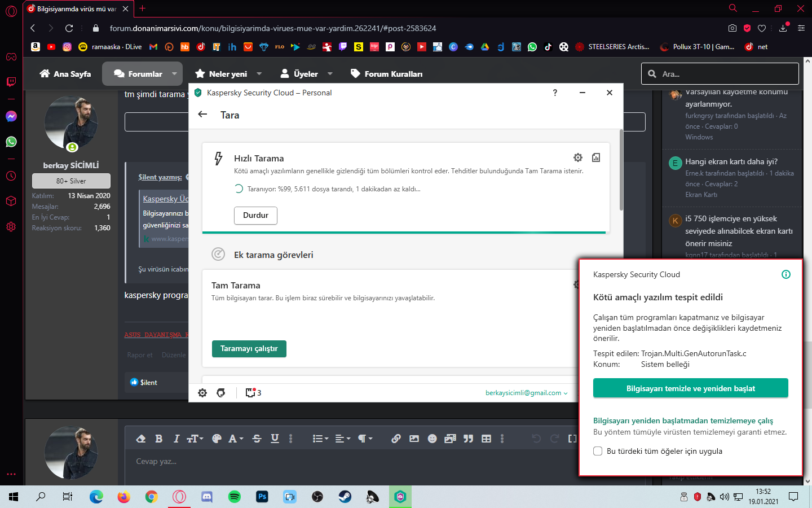Toggle bold formatting in reply editor
This screenshot has height=508, width=812.
point(159,439)
